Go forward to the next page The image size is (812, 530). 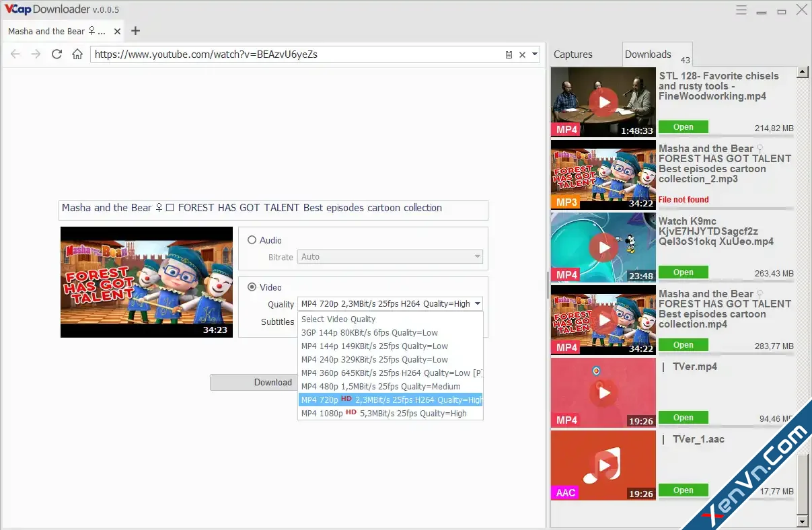pos(36,54)
